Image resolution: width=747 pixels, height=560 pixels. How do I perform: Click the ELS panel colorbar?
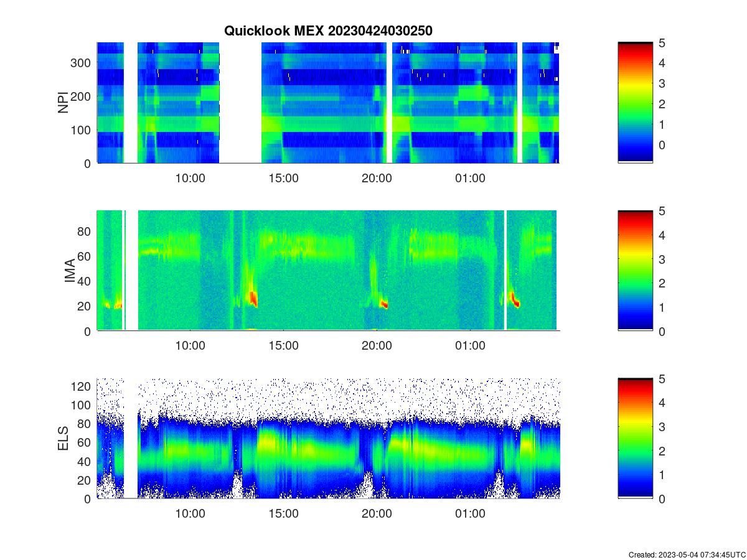(x=635, y=438)
